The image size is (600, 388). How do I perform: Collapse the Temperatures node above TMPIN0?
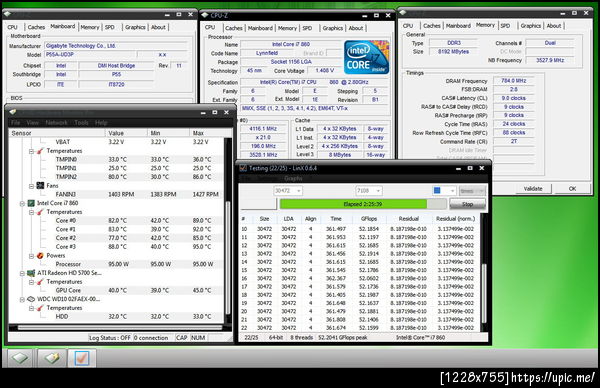[x=31, y=151]
